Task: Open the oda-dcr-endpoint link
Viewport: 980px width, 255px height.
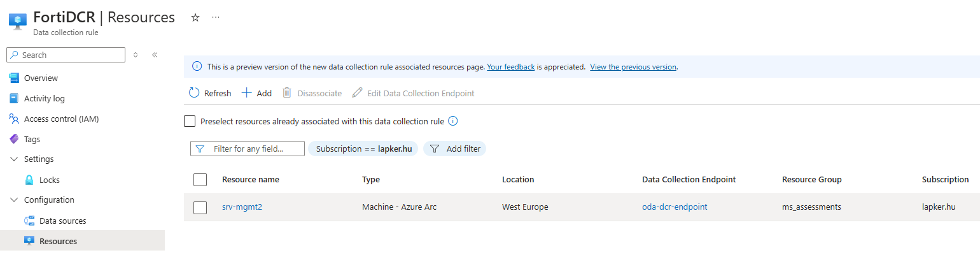Action: [x=674, y=207]
